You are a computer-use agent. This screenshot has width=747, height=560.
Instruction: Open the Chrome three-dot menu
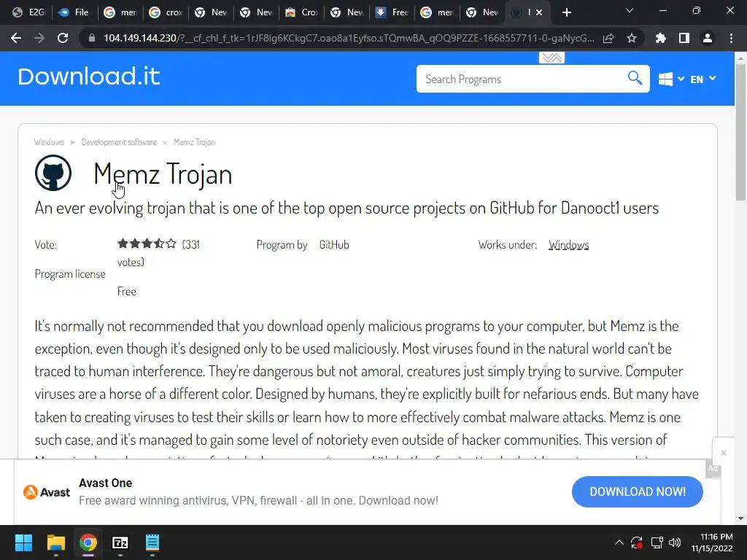[731, 38]
